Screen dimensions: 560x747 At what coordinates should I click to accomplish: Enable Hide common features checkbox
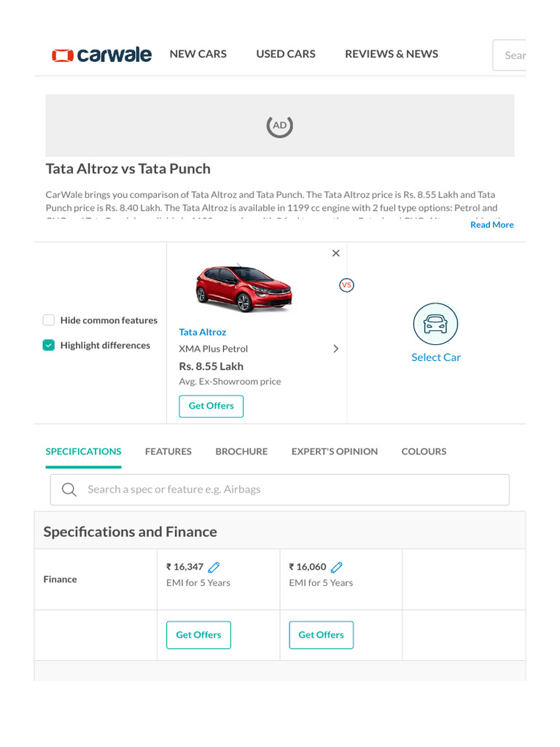tap(49, 320)
